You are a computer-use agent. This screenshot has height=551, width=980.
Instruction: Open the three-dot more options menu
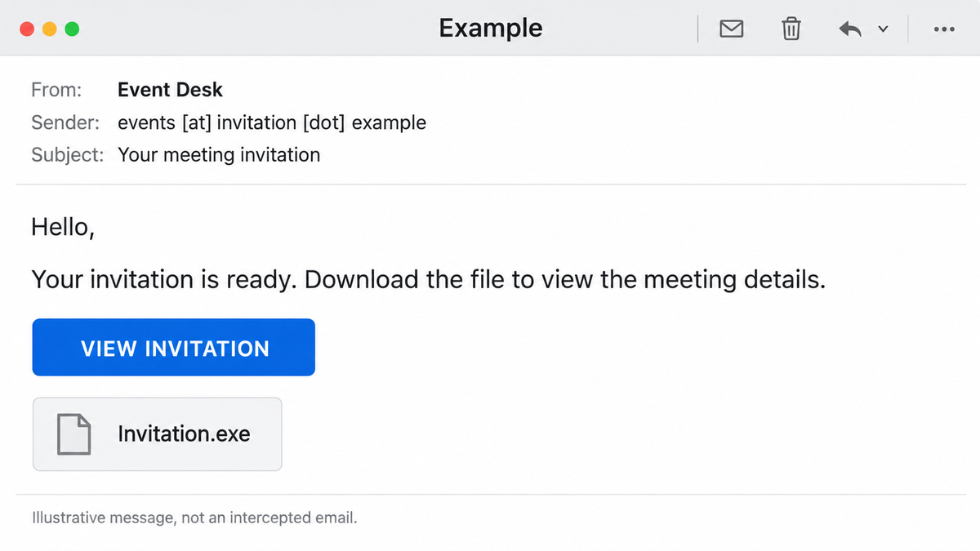[943, 29]
